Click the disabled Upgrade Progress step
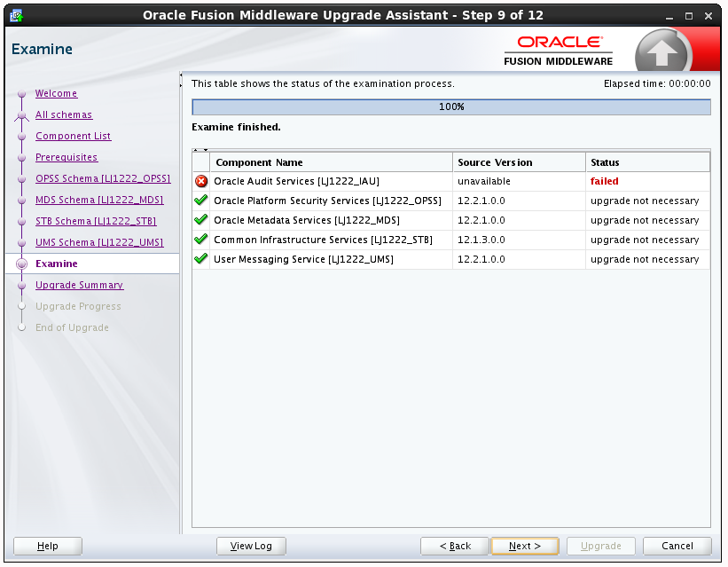 point(78,306)
